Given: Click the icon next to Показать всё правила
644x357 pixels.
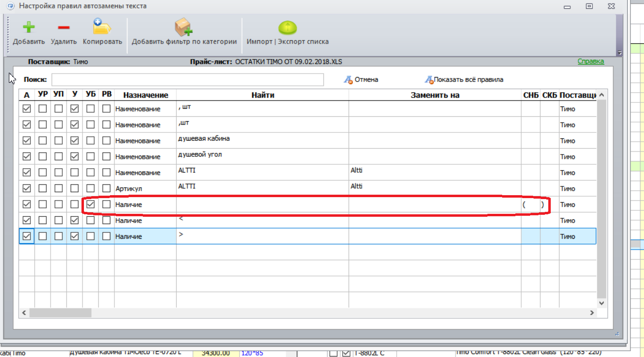Looking at the screenshot, I should (x=429, y=79).
